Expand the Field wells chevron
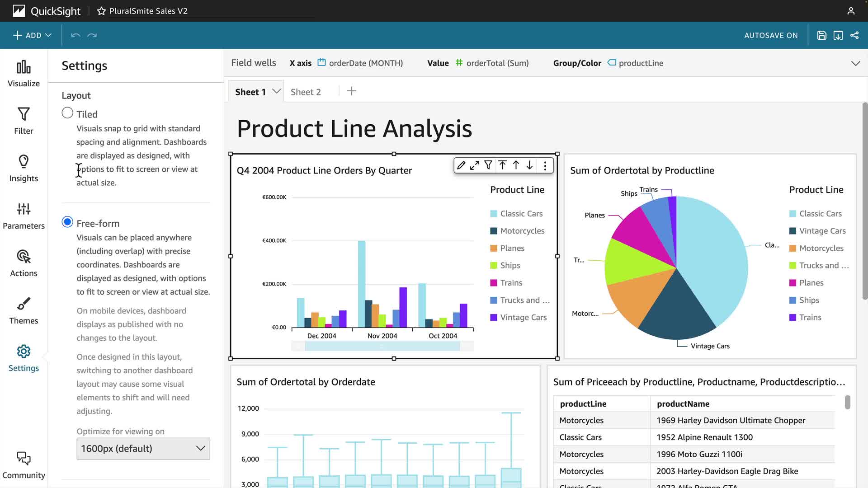The image size is (868, 488). click(x=855, y=63)
